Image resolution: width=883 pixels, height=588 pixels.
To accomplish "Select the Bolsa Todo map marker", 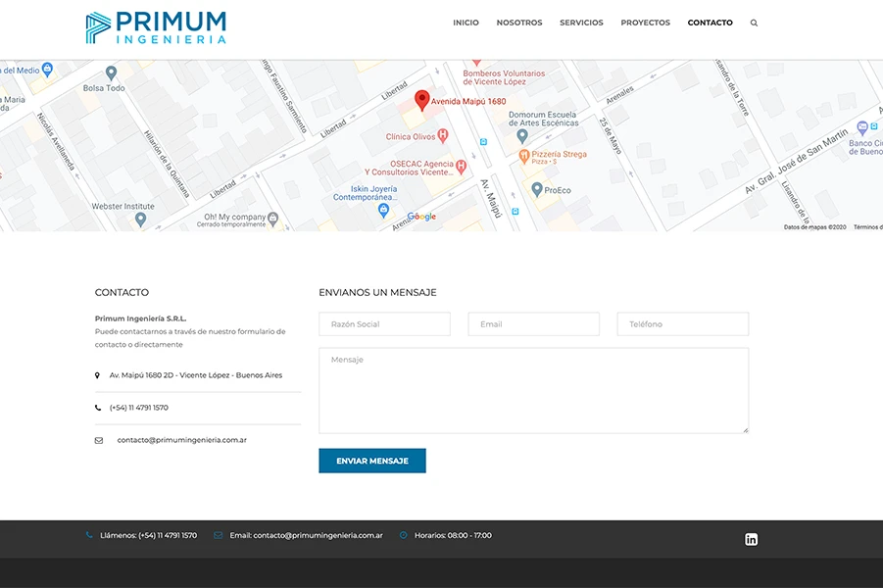I will point(111,73).
